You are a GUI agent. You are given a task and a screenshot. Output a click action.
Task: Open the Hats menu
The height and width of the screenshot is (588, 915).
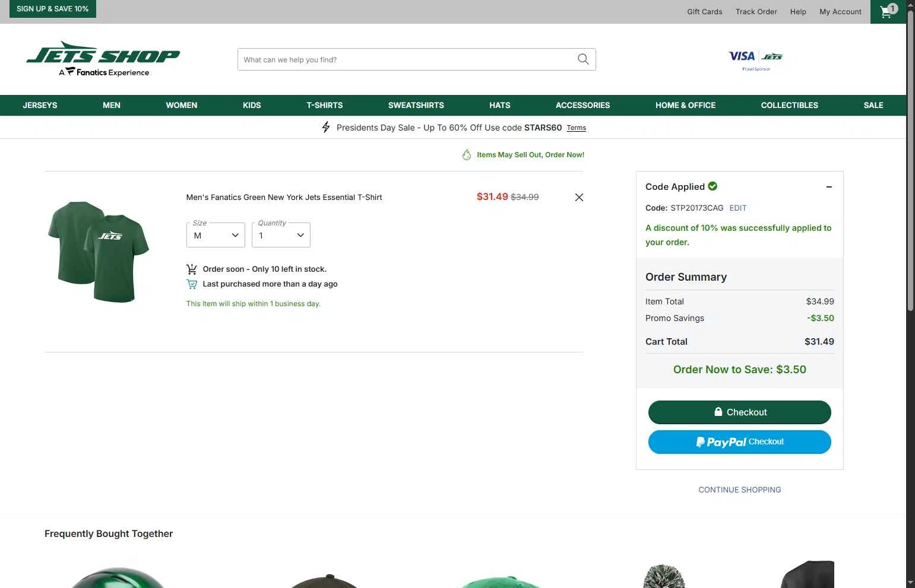500,105
